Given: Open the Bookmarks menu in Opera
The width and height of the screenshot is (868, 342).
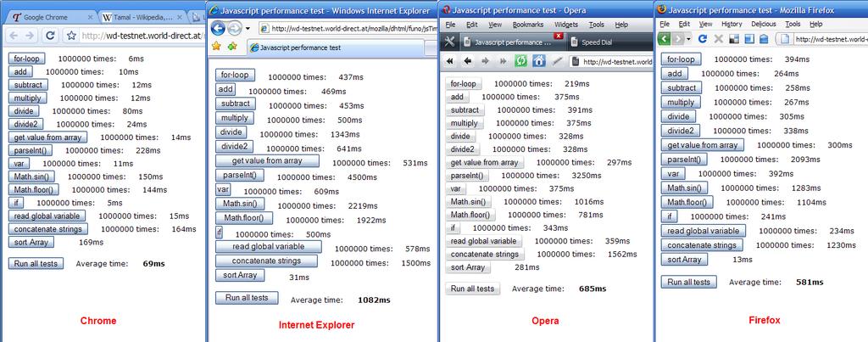Looking at the screenshot, I should 527,25.
